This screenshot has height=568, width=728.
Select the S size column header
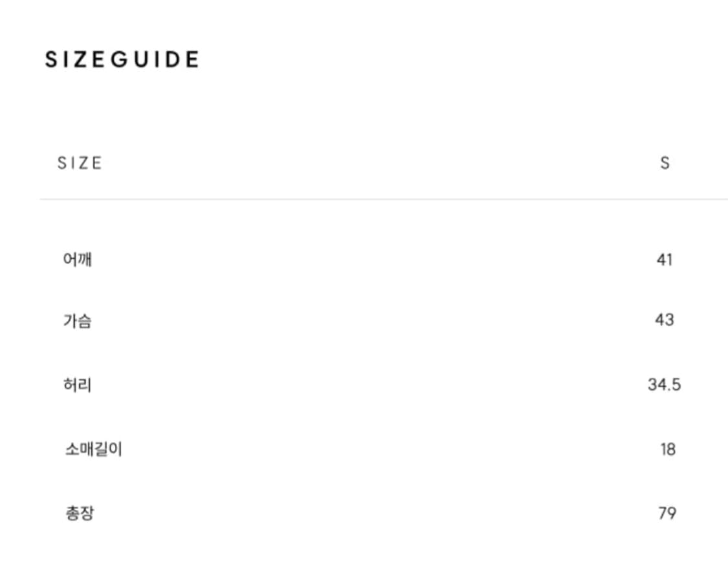click(665, 163)
